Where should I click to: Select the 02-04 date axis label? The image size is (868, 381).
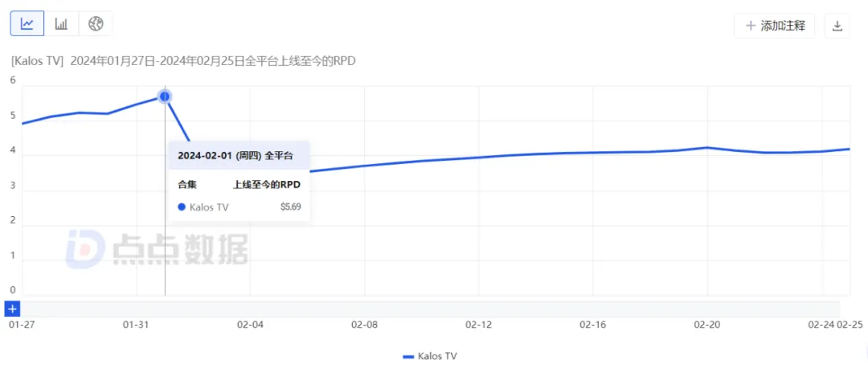pyautogui.click(x=250, y=325)
